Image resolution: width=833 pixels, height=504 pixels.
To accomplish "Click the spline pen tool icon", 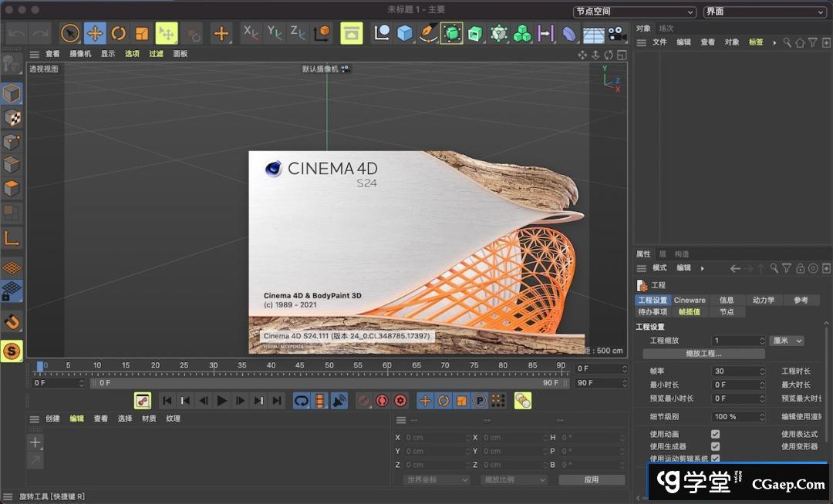I will pyautogui.click(x=428, y=33).
